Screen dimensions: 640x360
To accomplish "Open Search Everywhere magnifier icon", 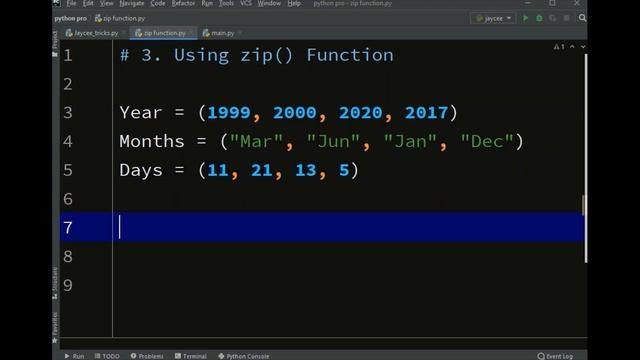I will click(x=582, y=18).
